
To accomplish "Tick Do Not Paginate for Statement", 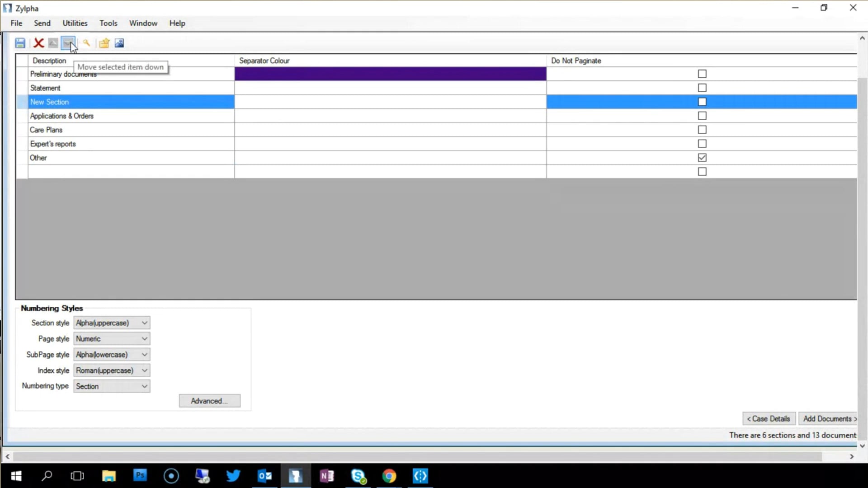I will point(702,88).
